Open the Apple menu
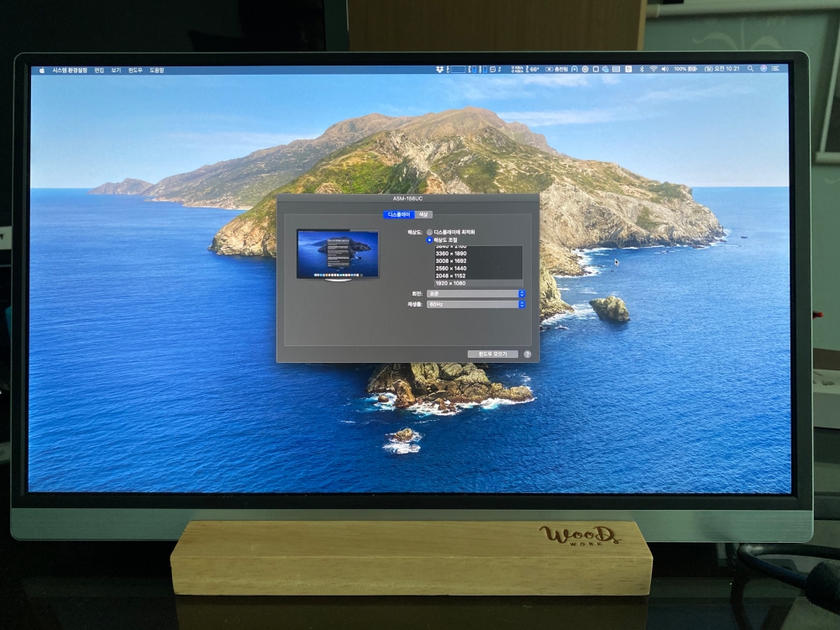The image size is (840, 630). click(x=42, y=71)
